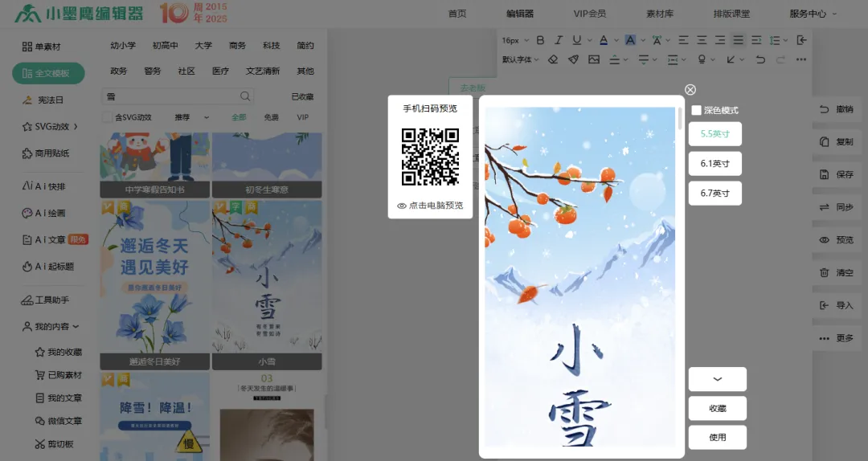Viewport: 868px width, 461px height.
Task: Click the font color A swatch
Action: coord(604,40)
